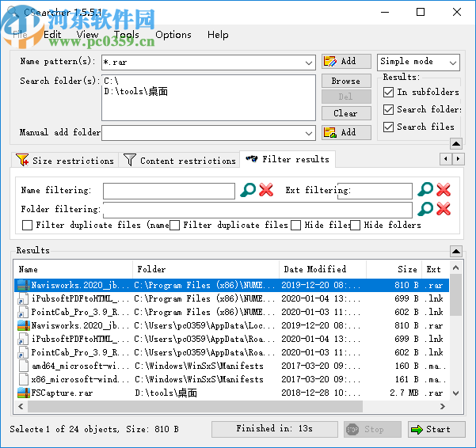Image resolution: width=476 pixels, height=448 pixels.
Task: Enable Filter duplicate files (name) checkbox
Action: 27,225
